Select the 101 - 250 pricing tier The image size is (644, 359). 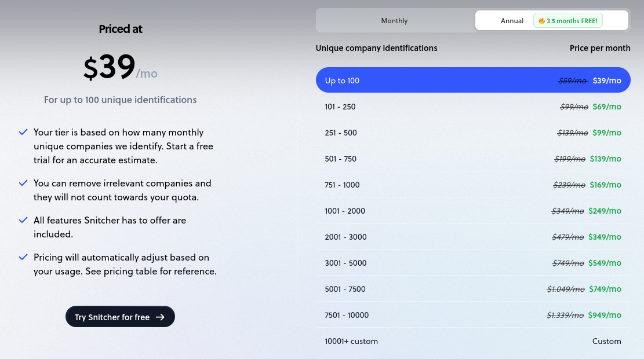tap(473, 107)
